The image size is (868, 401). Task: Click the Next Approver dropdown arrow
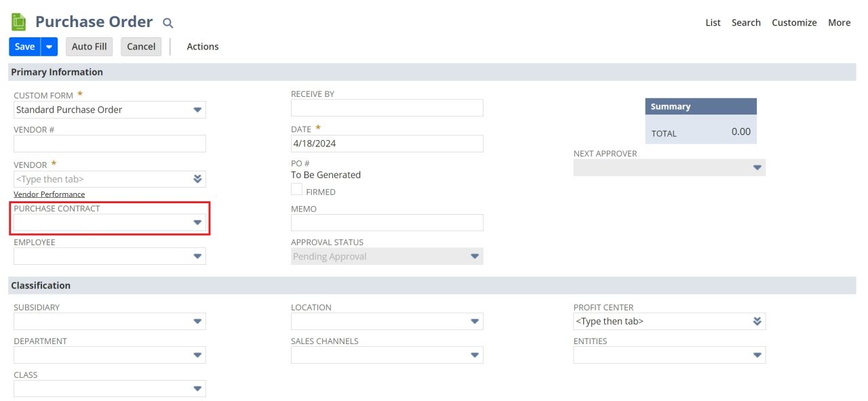(757, 167)
